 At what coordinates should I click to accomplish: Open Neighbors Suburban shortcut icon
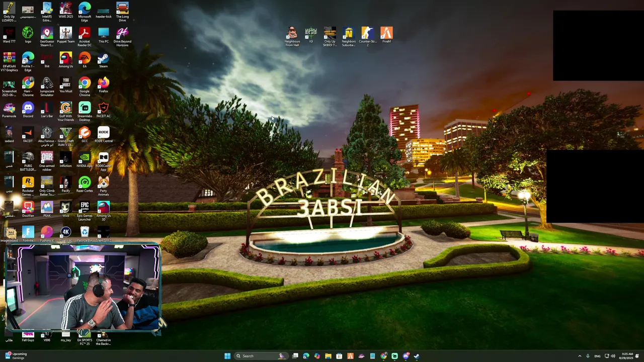[349, 37]
